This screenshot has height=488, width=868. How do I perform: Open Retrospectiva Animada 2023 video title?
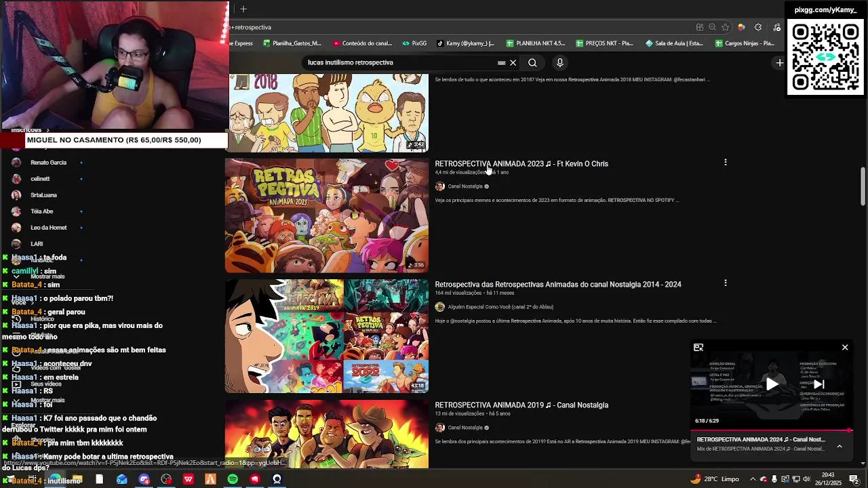click(521, 163)
